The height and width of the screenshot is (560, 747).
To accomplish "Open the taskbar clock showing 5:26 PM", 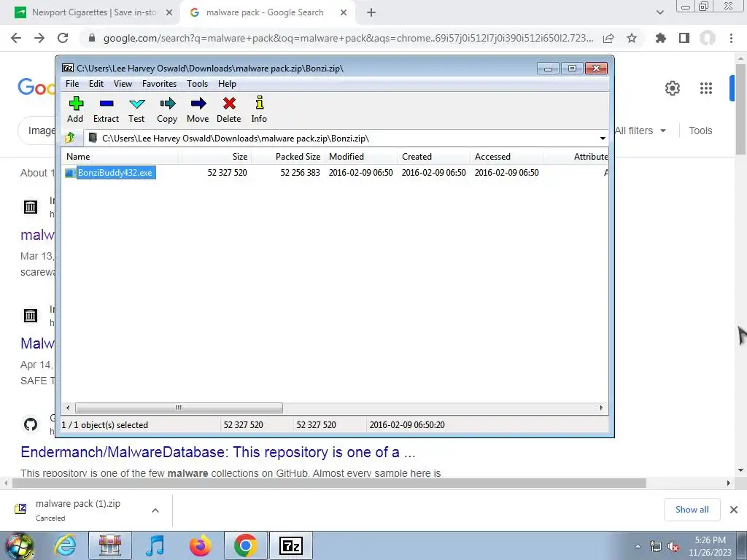I will point(710,546).
